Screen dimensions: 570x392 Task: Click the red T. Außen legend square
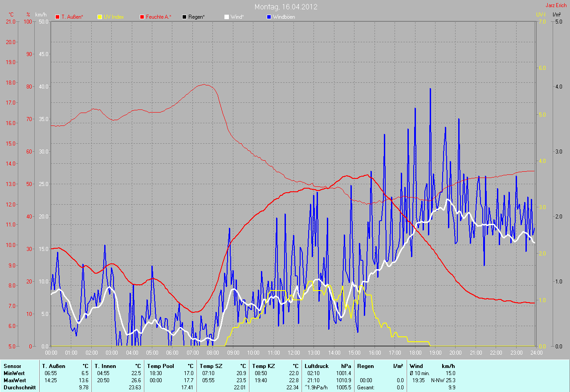57,17
